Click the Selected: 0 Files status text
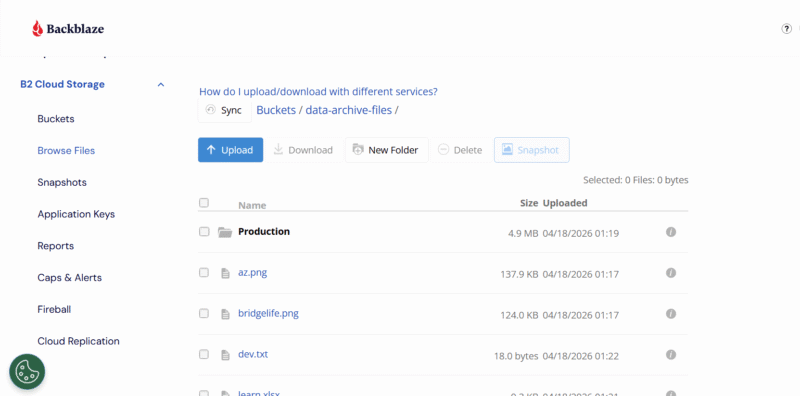This screenshot has width=800, height=396. 636,180
